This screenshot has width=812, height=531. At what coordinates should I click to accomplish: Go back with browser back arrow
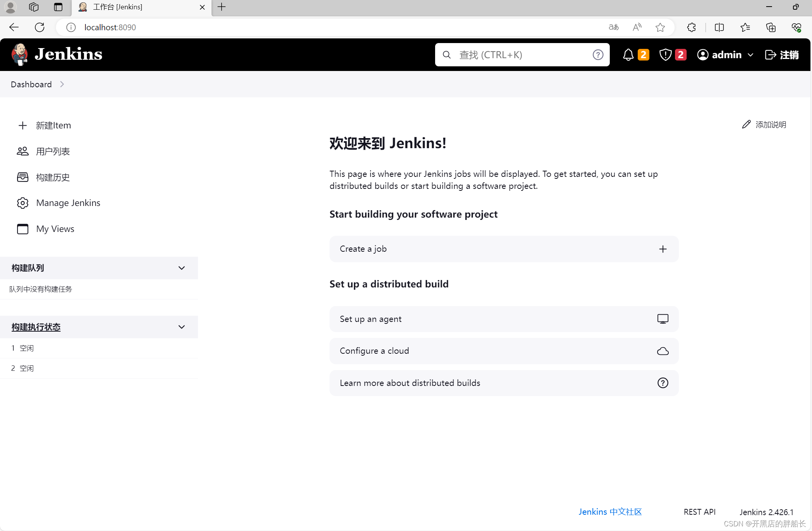click(14, 27)
